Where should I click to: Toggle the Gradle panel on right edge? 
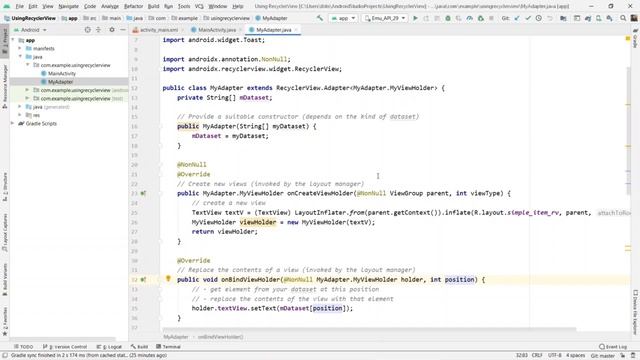635,39
